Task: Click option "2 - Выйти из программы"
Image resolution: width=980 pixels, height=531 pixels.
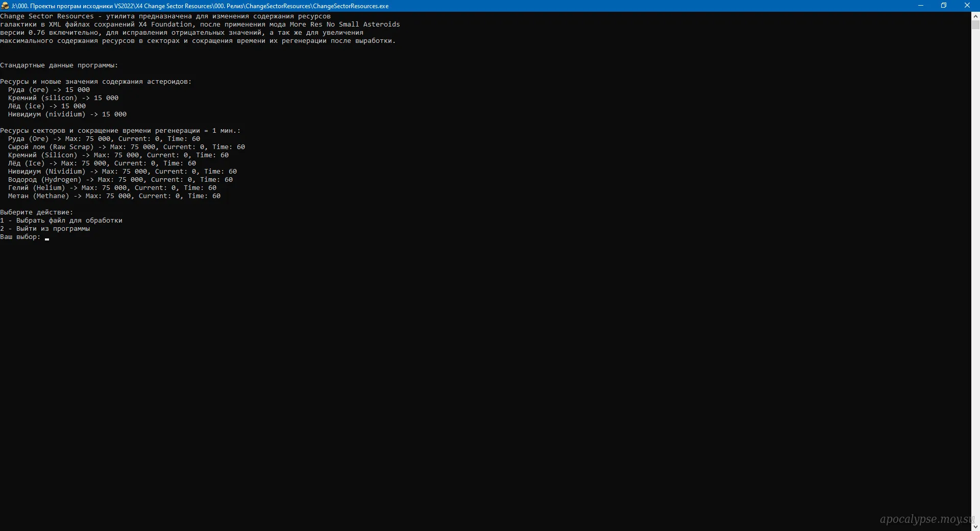Action: [x=45, y=229]
